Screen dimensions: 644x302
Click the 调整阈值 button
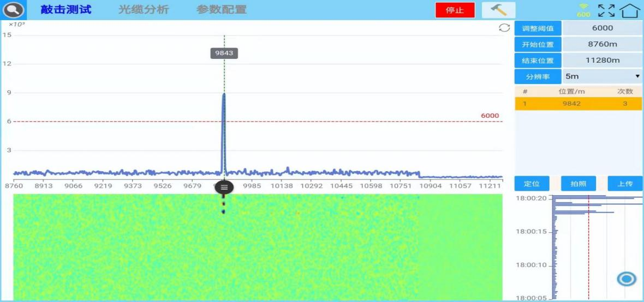538,28
